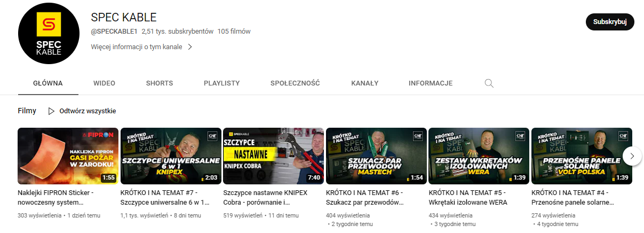Open the Szczypce uniwersalne 6 w 1 Knipex thumbnail
This screenshot has height=233, width=644.
pos(171,156)
